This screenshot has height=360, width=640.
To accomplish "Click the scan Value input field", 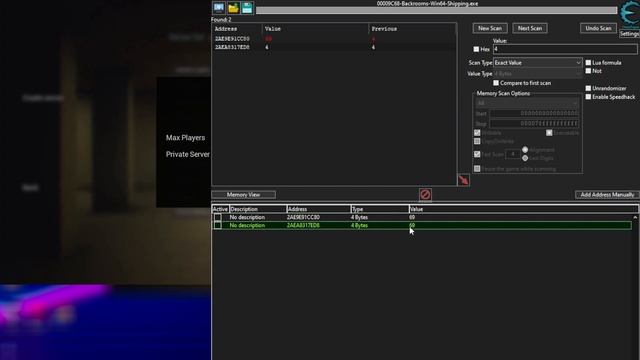I will [565, 49].
